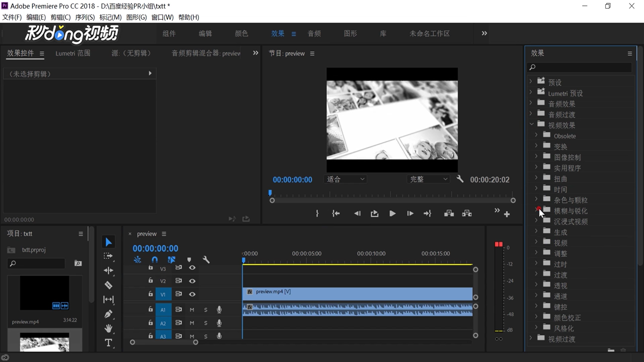Open the 效果 panel menu
This screenshot has height=362, width=644.
pos(630,54)
